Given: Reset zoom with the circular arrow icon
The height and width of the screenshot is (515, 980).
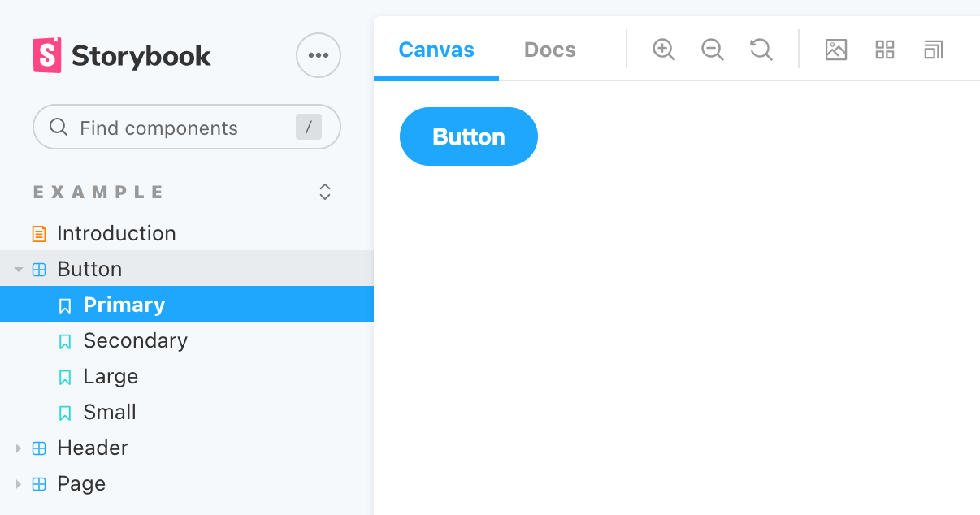Looking at the screenshot, I should [761, 50].
